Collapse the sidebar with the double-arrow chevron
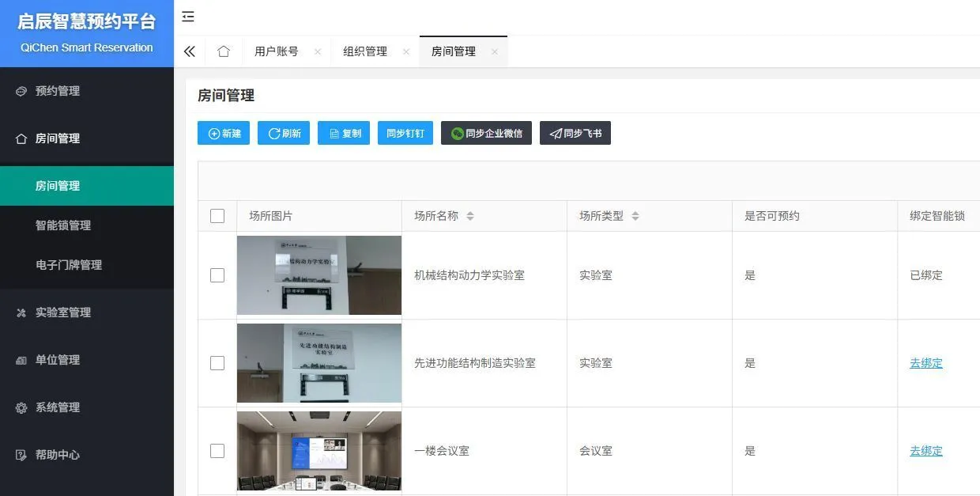 point(190,51)
